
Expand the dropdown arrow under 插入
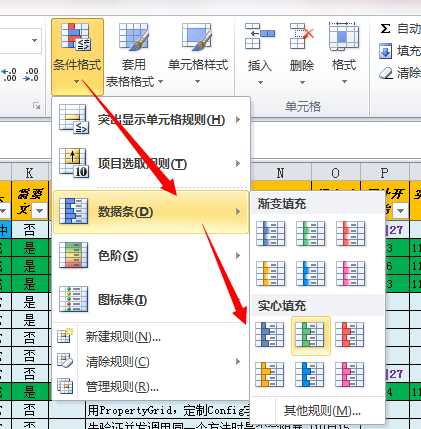[260, 82]
